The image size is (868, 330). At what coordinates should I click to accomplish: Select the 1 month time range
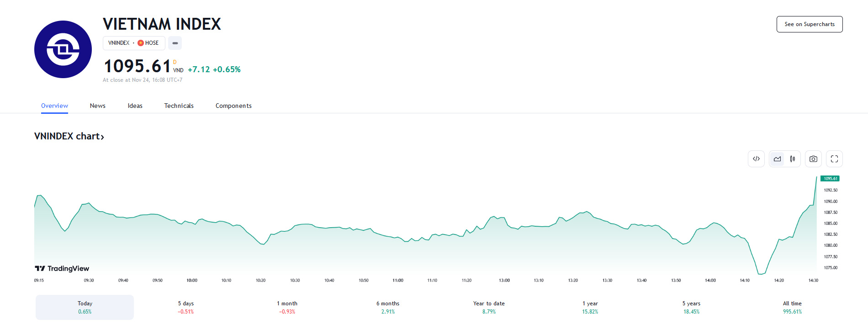coord(287,307)
